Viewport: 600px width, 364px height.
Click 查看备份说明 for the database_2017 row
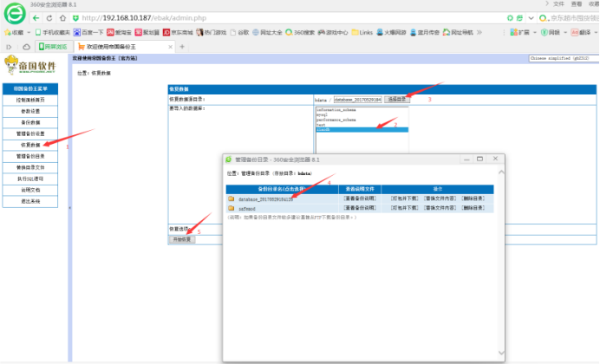[360, 198]
